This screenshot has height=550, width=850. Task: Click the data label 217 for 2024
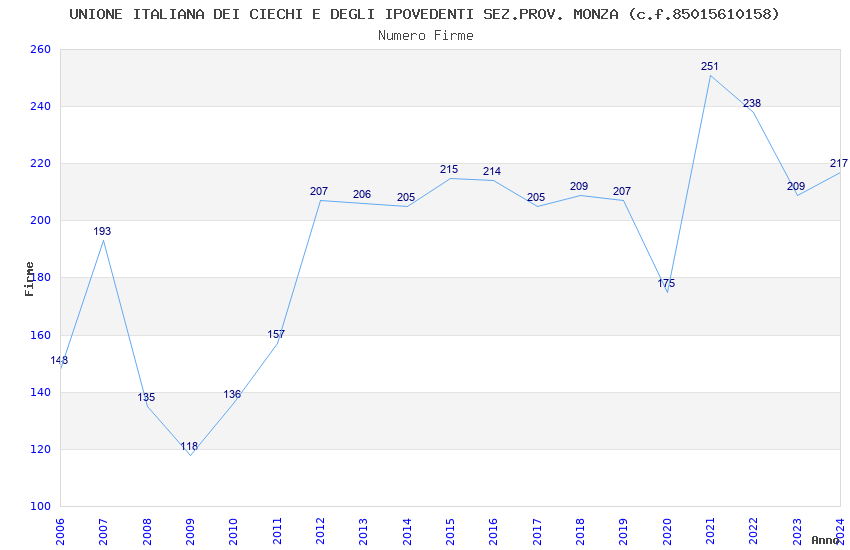click(x=839, y=163)
